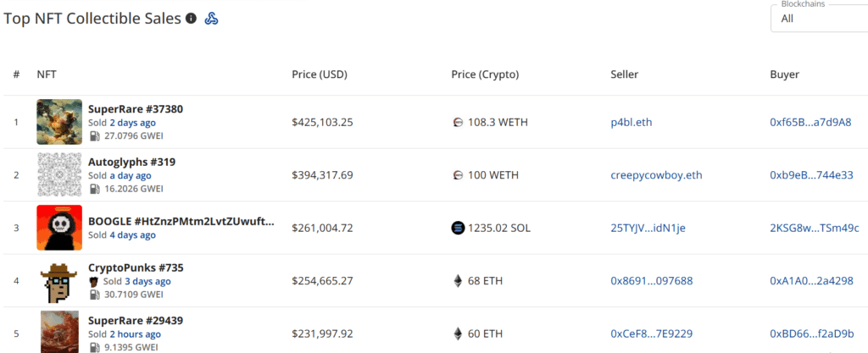Click the Autoglyphs #319 title
The height and width of the screenshot is (353, 868).
click(131, 162)
